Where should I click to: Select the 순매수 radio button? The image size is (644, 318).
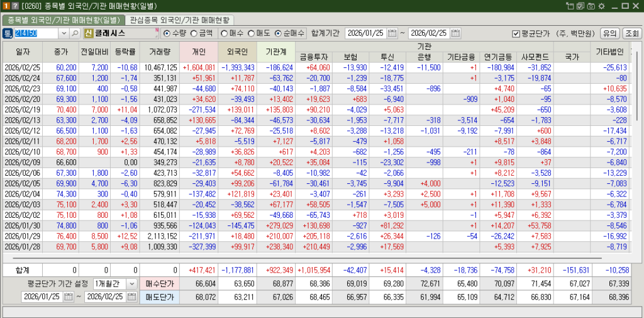[x=277, y=33]
